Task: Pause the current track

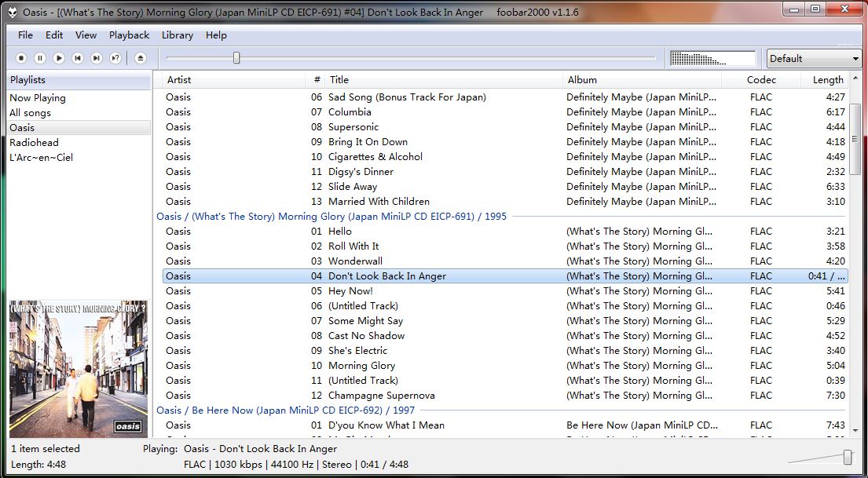Action: click(x=40, y=58)
